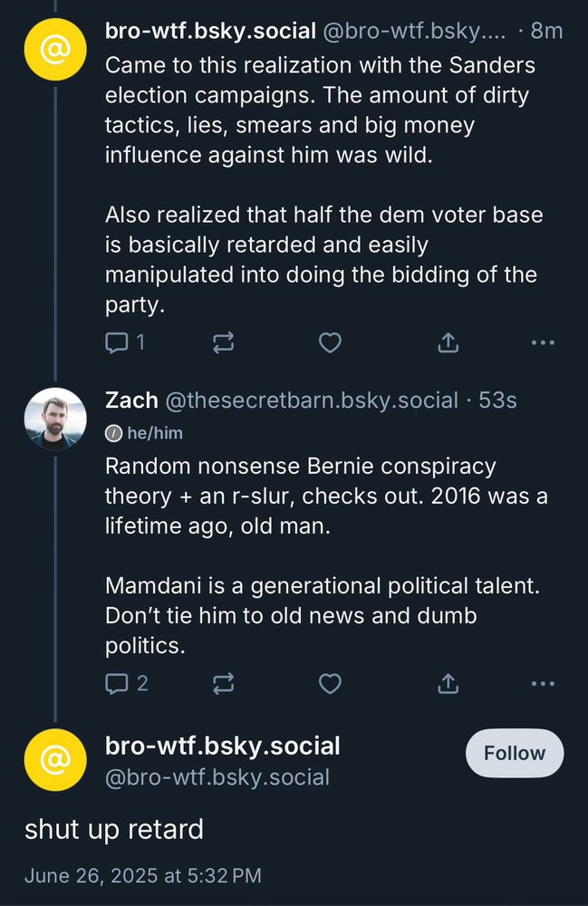Viewport: 588px width, 906px height.
Task: Like bro-wtf's first post
Action: click(x=330, y=342)
